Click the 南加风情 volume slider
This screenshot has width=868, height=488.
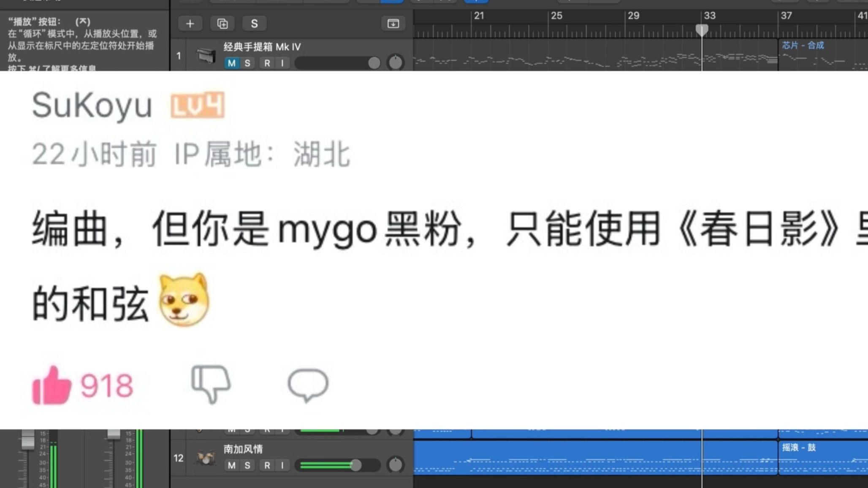(337, 465)
